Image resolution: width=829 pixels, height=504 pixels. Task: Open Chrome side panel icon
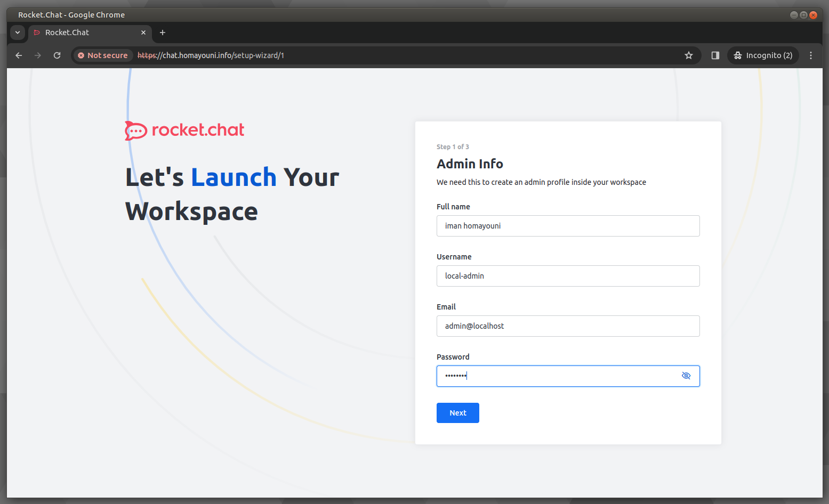pos(715,55)
